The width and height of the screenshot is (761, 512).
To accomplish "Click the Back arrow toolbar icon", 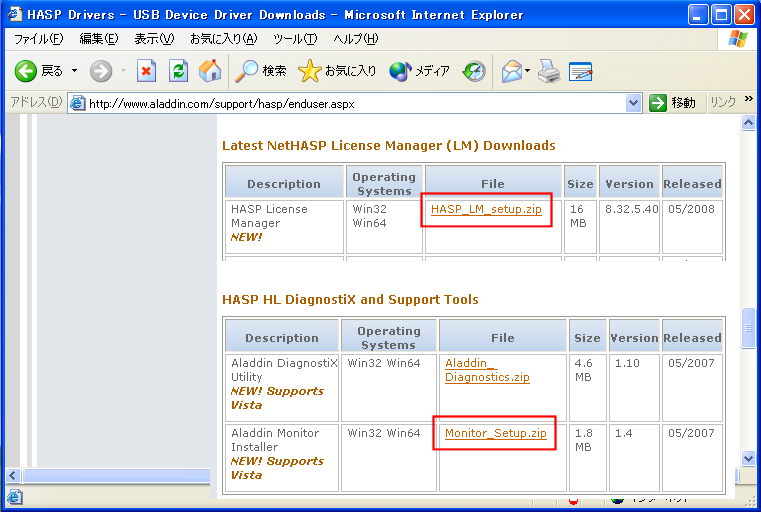I will point(26,71).
